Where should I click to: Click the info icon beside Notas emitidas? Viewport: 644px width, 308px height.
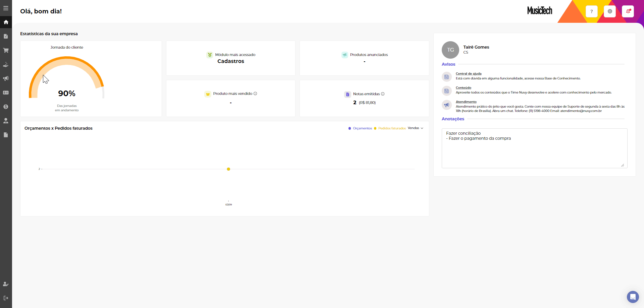point(383,94)
